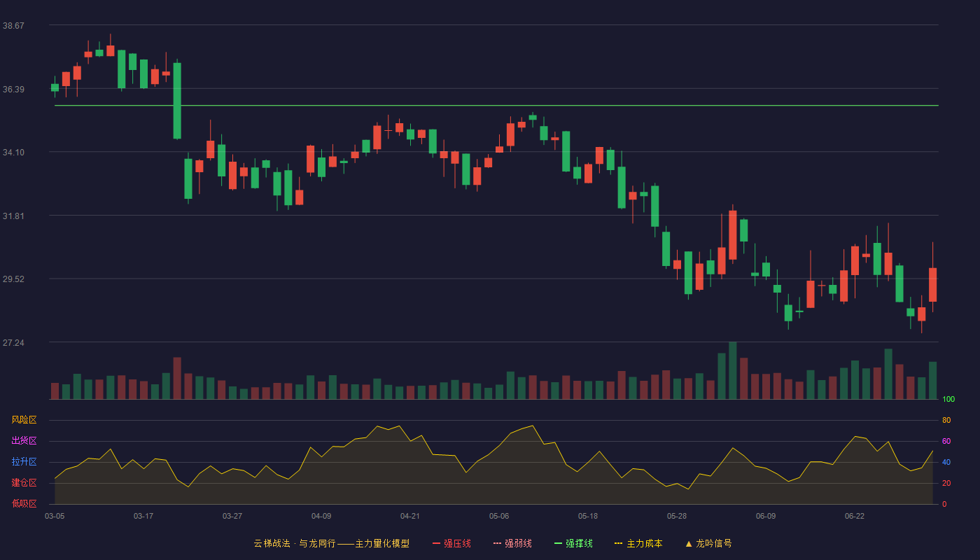Image resolution: width=980 pixels, height=560 pixels.
Task: Click the green 100 indicator scale label
Action: click(x=948, y=400)
